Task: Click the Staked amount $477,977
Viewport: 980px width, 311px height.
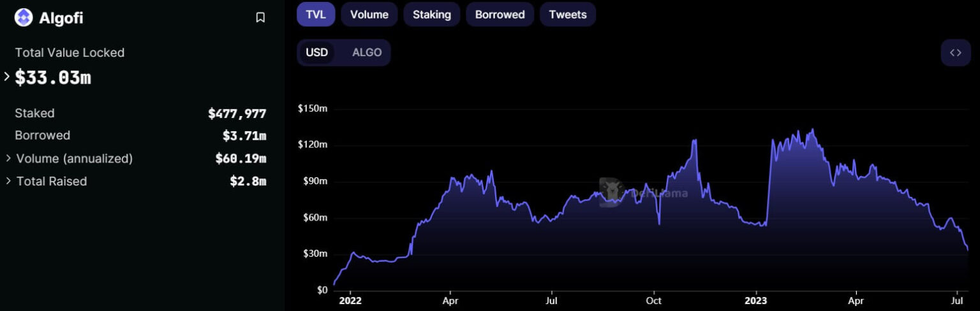Action: pos(237,113)
